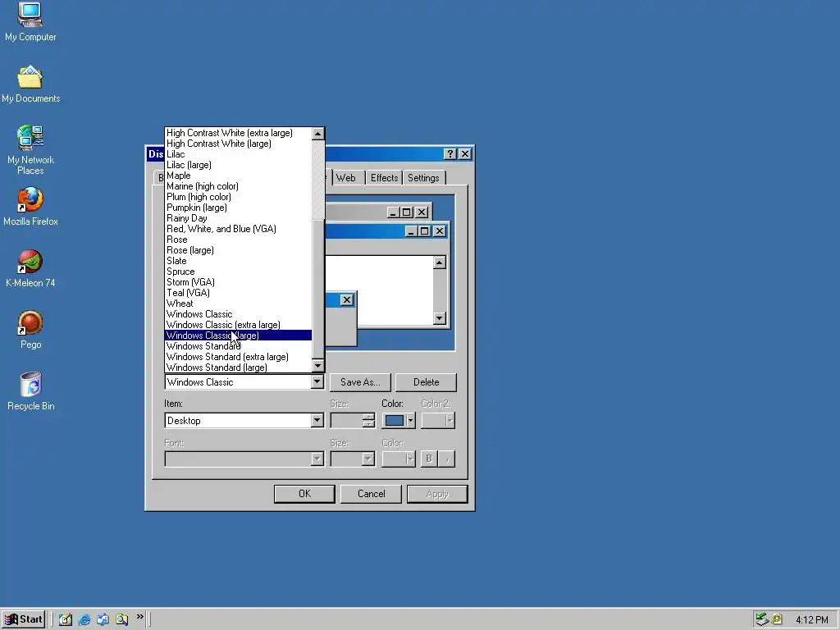Click the fourth quick launch search icon
Viewport: 840px width, 630px height.
(x=121, y=619)
